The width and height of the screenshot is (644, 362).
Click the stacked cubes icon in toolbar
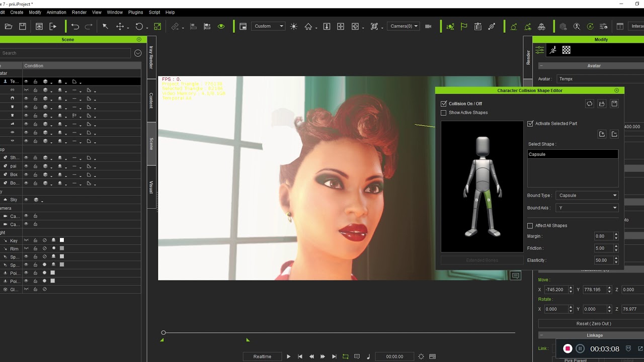541,26
